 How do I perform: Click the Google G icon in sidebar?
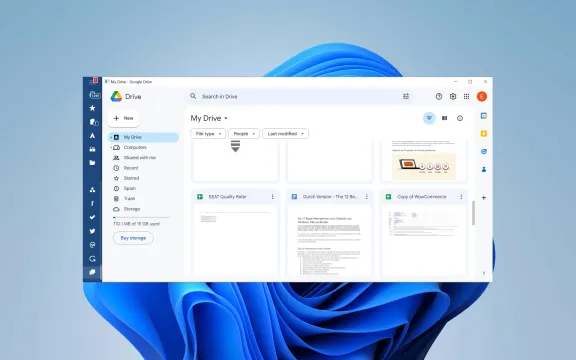(93, 259)
